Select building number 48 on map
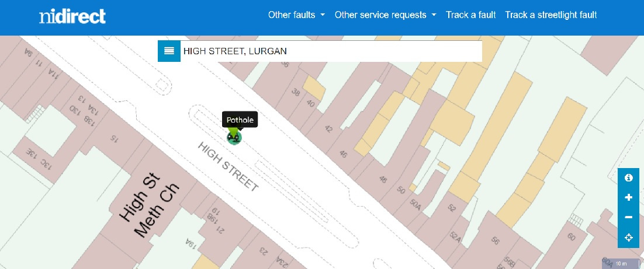This screenshot has width=644, height=269. (383, 179)
